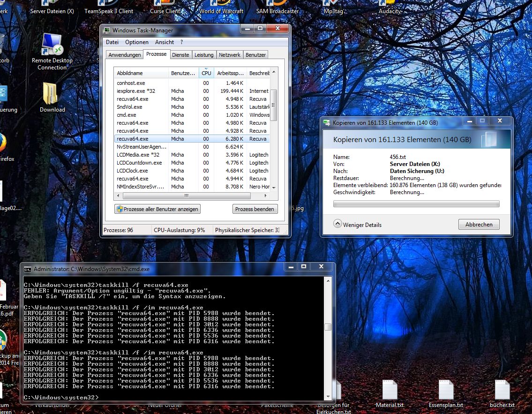Click the copy progress bar
Image resolution: width=532 pixels, height=414 pixels.
pos(416,204)
